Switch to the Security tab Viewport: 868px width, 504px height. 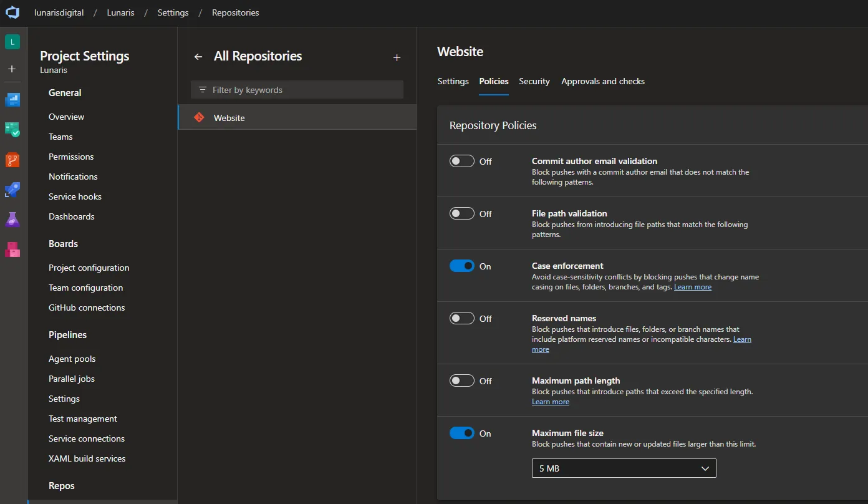point(534,81)
